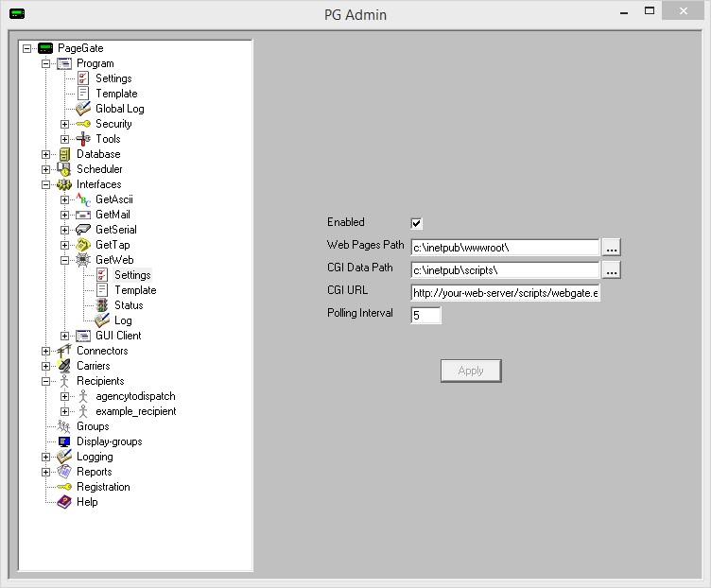This screenshot has width=711, height=588.
Task: Select Template under GetWeb
Action: (135, 290)
